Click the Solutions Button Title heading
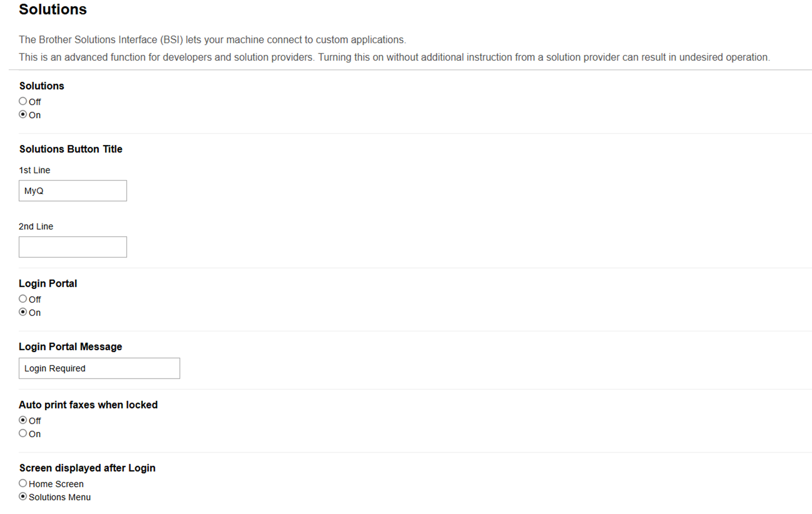 click(71, 149)
